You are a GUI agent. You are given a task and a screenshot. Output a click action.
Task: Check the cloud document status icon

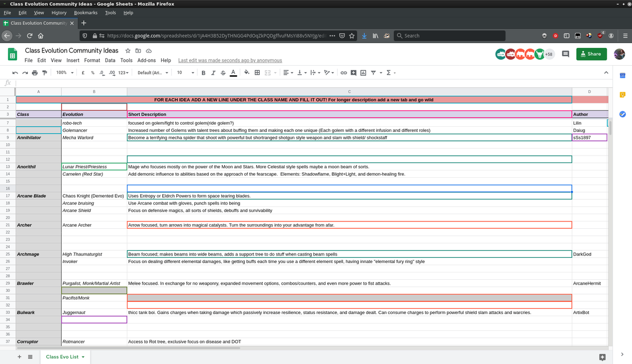(149, 50)
